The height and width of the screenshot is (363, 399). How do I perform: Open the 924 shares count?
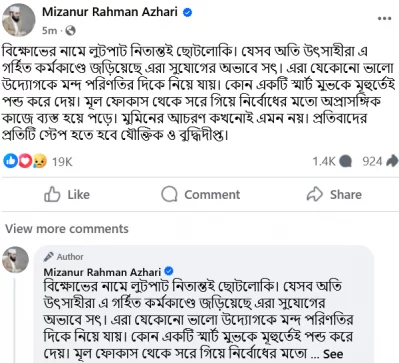tap(380, 162)
